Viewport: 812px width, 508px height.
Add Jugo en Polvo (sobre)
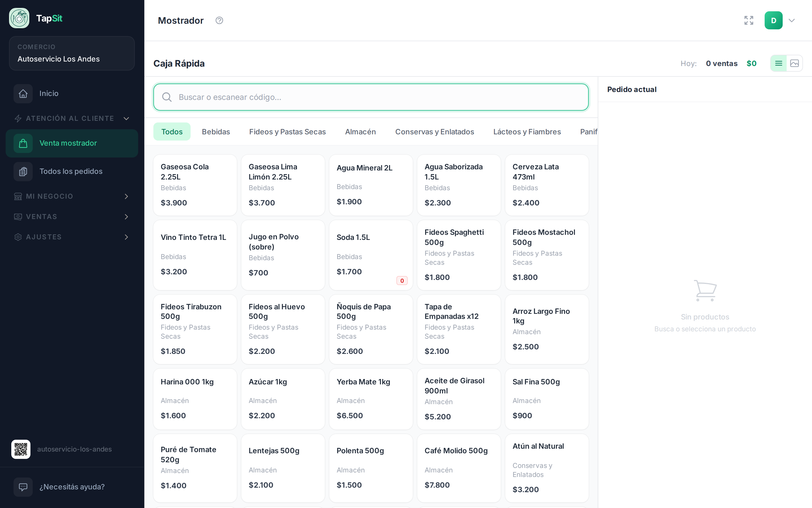click(x=283, y=255)
